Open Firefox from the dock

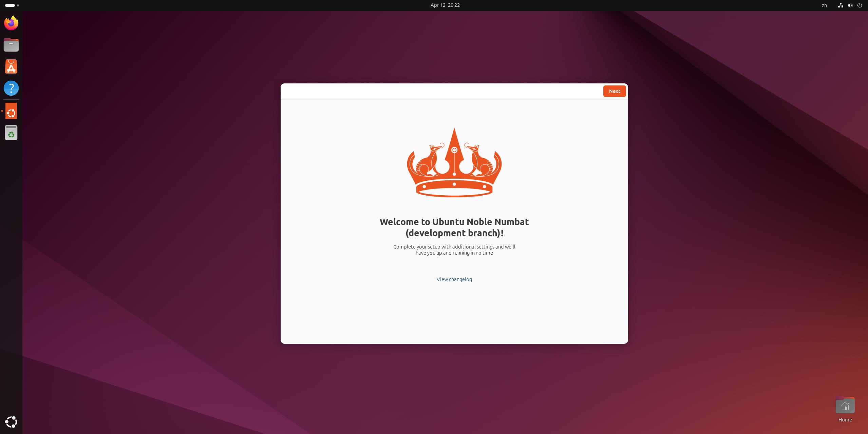click(x=11, y=23)
